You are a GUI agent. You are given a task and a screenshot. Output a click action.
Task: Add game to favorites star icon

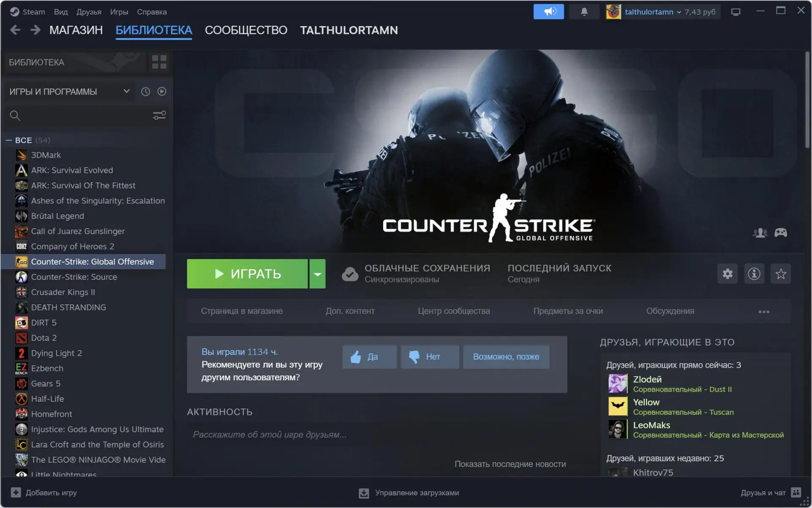(x=781, y=273)
